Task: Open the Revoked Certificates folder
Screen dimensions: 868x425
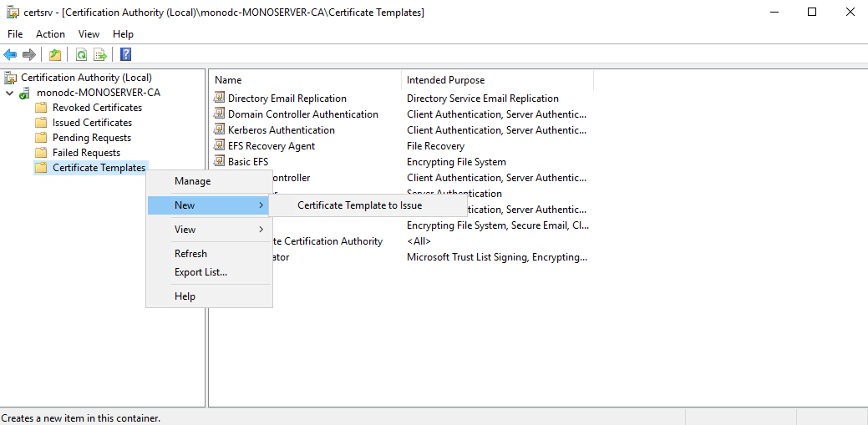Action: pyautogui.click(x=97, y=108)
